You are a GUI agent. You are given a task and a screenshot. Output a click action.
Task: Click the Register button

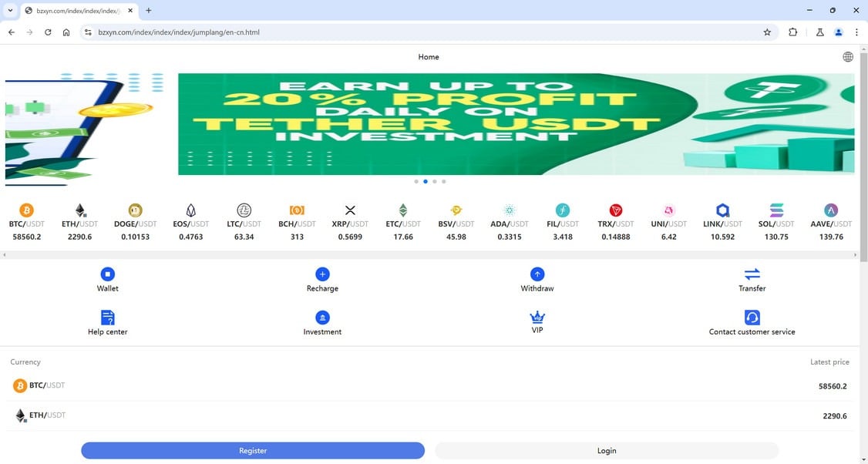(253, 451)
